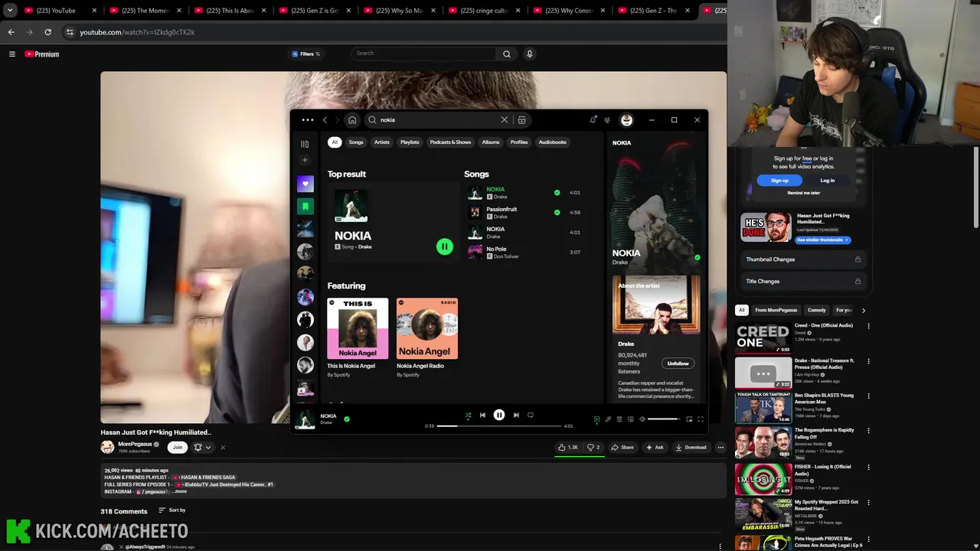Share the YouTube video
This screenshot has height=551, width=980.
(x=622, y=447)
